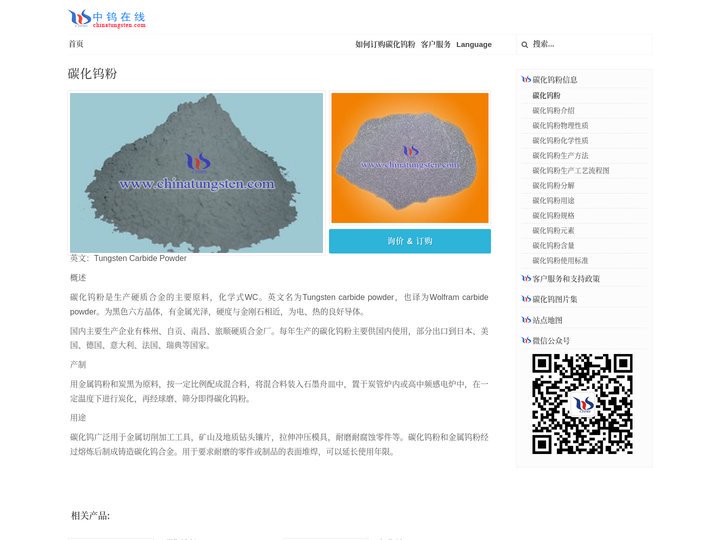Open 碳化钨粉生产方法 sidebar link

pyautogui.click(x=560, y=156)
